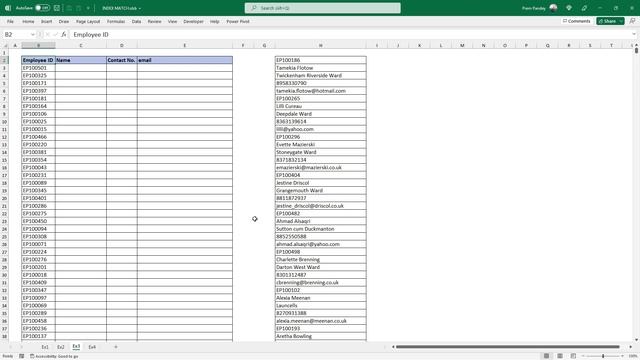Click the Microsoft 365 premium diamond icon
Image resolution: width=640 pixels, height=360 pixels.
569,8
